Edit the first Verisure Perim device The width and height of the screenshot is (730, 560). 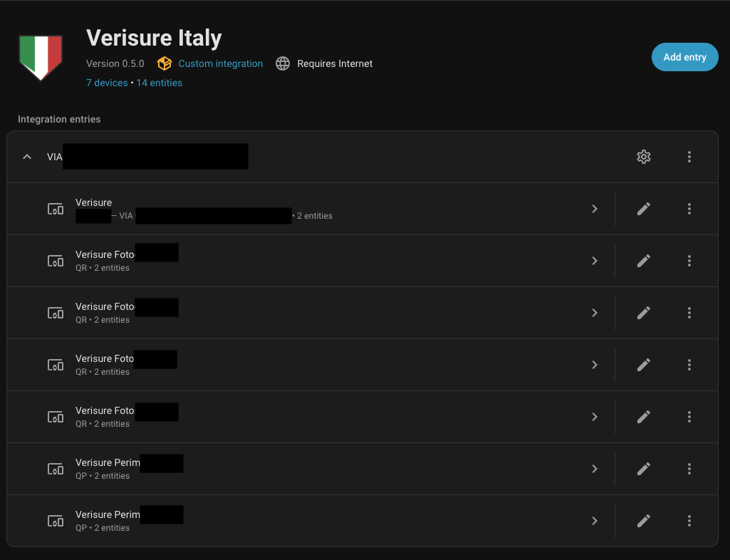[643, 469]
